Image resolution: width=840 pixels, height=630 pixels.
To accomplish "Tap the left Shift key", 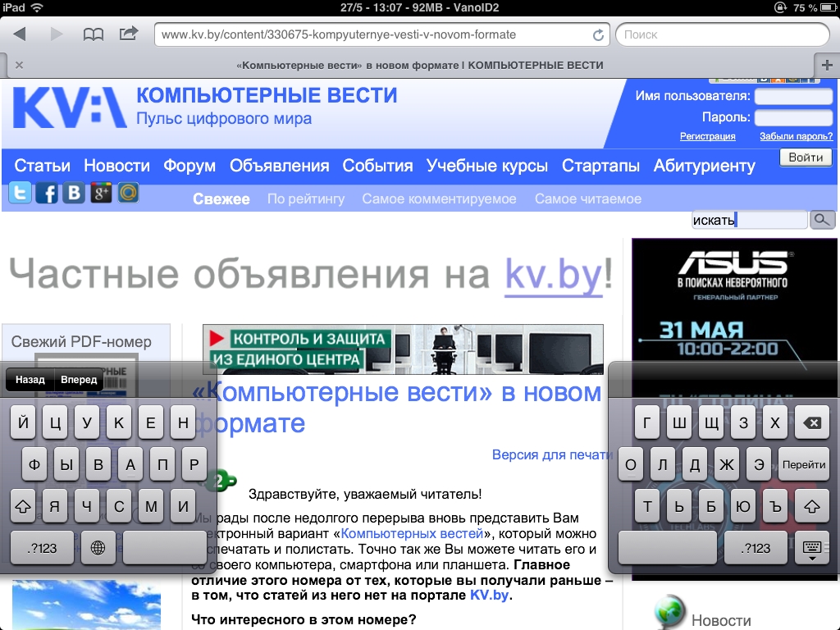I will click(22, 506).
